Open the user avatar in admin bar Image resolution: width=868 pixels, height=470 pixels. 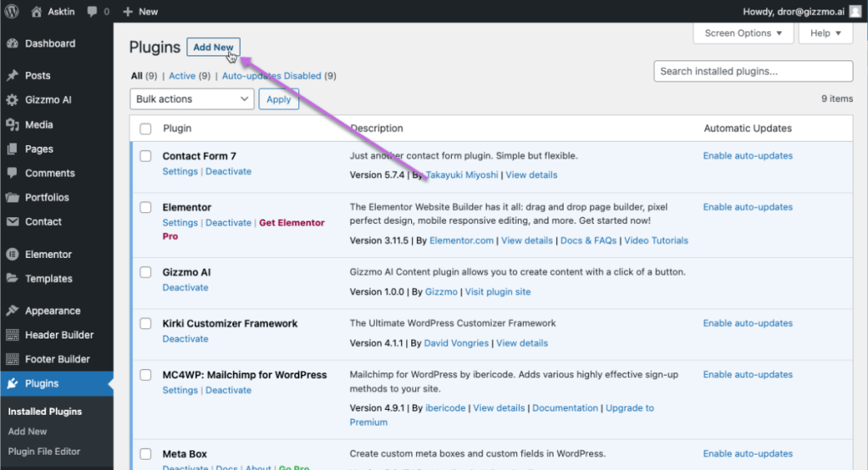pos(855,12)
